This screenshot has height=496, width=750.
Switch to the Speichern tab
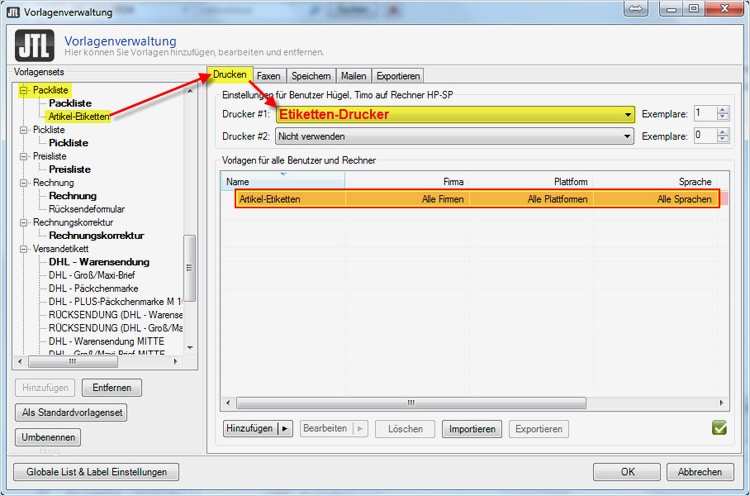pyautogui.click(x=311, y=76)
